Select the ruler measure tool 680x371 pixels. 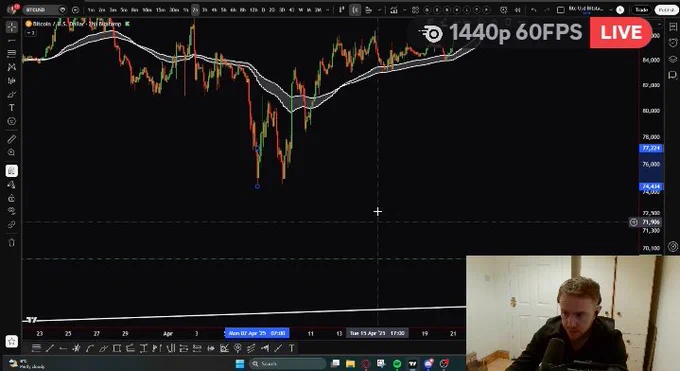12,139
